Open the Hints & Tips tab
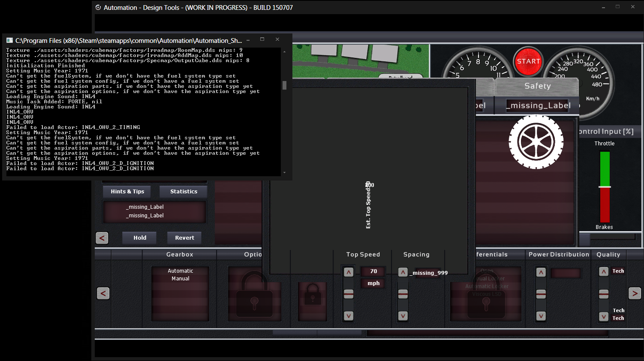Viewport: 644px width, 361px height. click(x=127, y=192)
